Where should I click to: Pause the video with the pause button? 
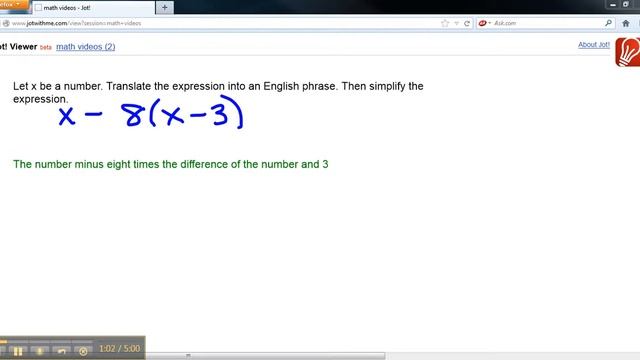18,351
